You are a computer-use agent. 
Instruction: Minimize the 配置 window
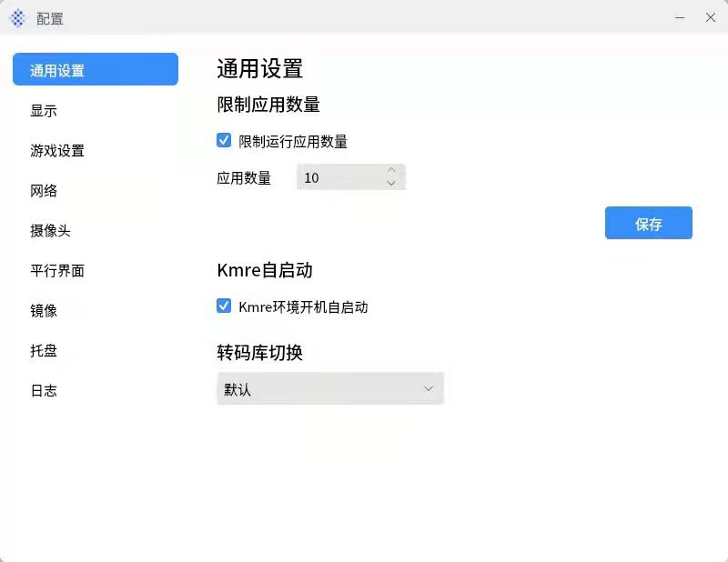click(679, 17)
